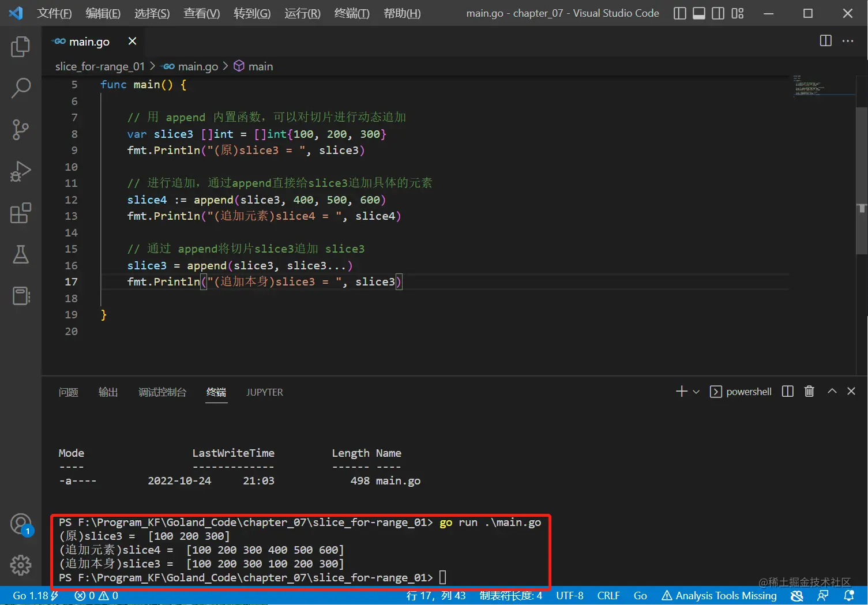This screenshot has width=868, height=605.
Task: Open the Run and Debug view
Action: [21, 171]
